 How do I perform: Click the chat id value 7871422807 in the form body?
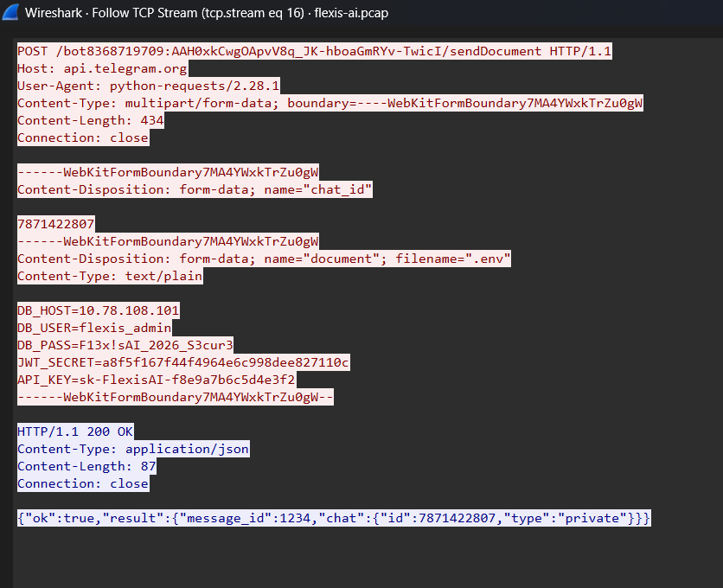click(x=56, y=224)
